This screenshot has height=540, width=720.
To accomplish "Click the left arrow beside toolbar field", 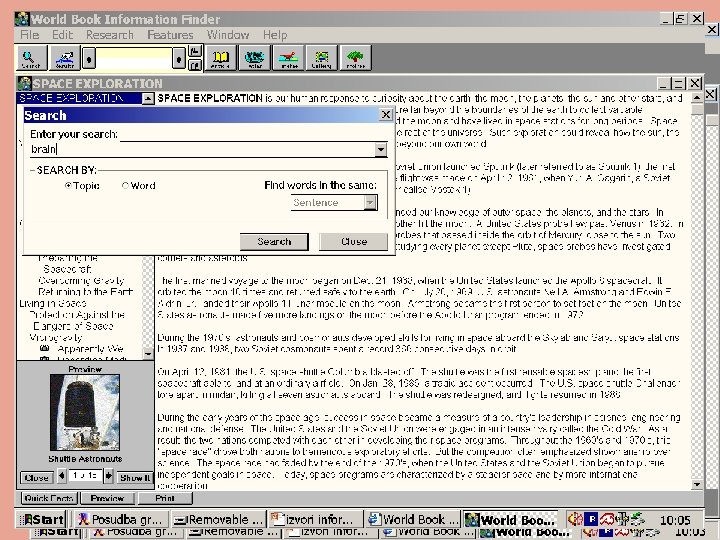I will pos(89,58).
